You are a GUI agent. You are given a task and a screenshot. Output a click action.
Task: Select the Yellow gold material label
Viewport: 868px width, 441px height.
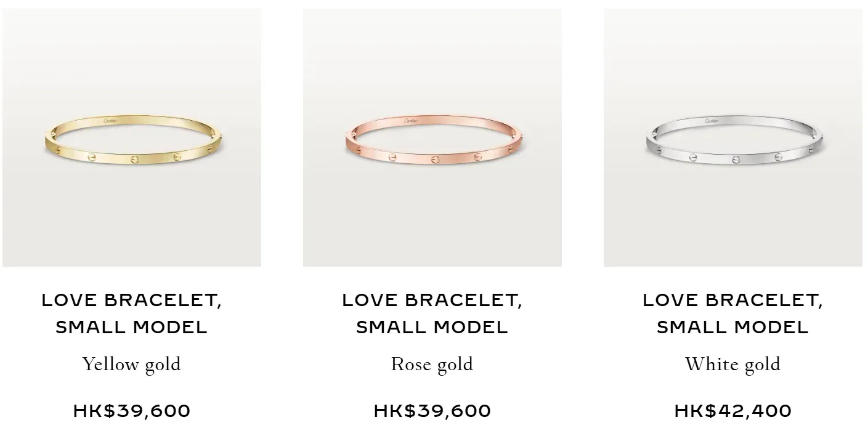coord(132,364)
